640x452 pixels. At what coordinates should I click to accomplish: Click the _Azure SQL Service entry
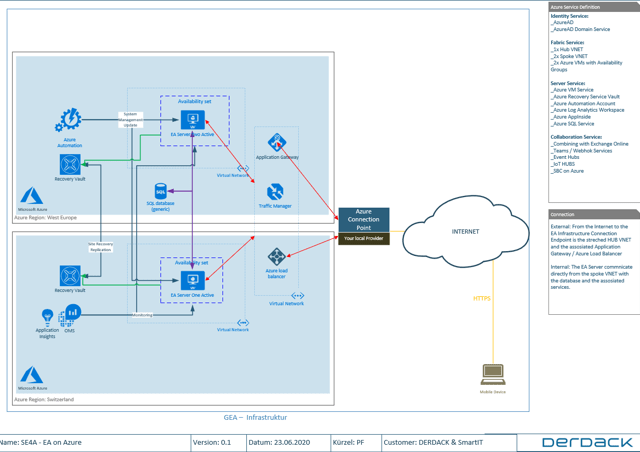click(x=573, y=124)
